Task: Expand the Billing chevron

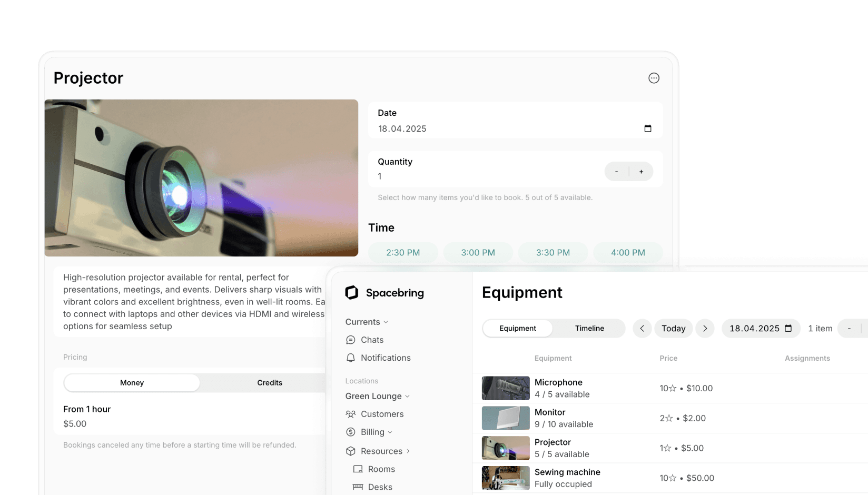Action: 390,432
